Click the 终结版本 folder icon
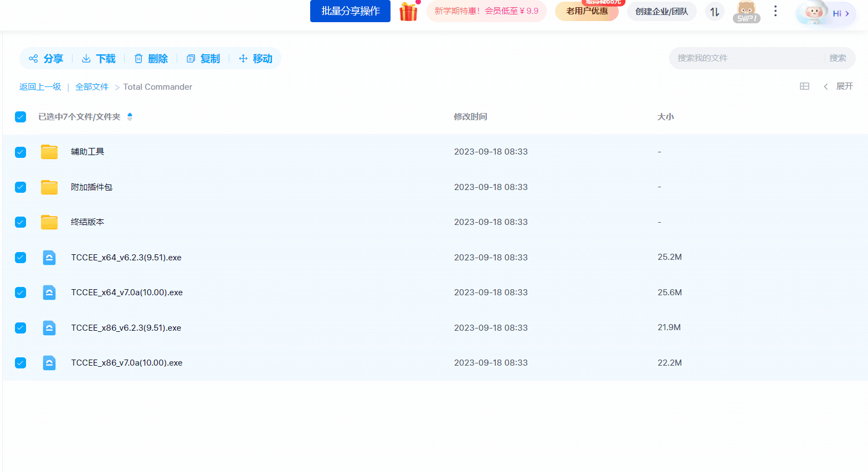 [49, 222]
